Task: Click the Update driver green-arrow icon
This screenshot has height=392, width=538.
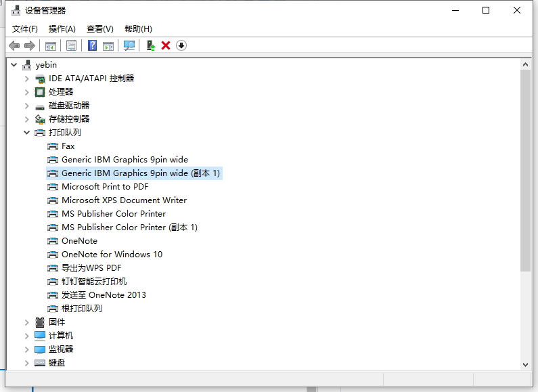Action: point(151,45)
